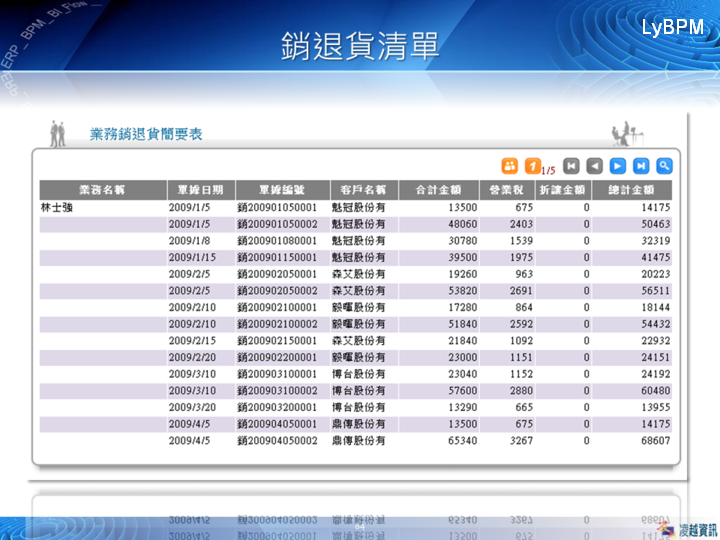Image resolution: width=720 pixels, height=540 pixels.
Task: Click the page indicator 1/5
Action: click(x=548, y=171)
